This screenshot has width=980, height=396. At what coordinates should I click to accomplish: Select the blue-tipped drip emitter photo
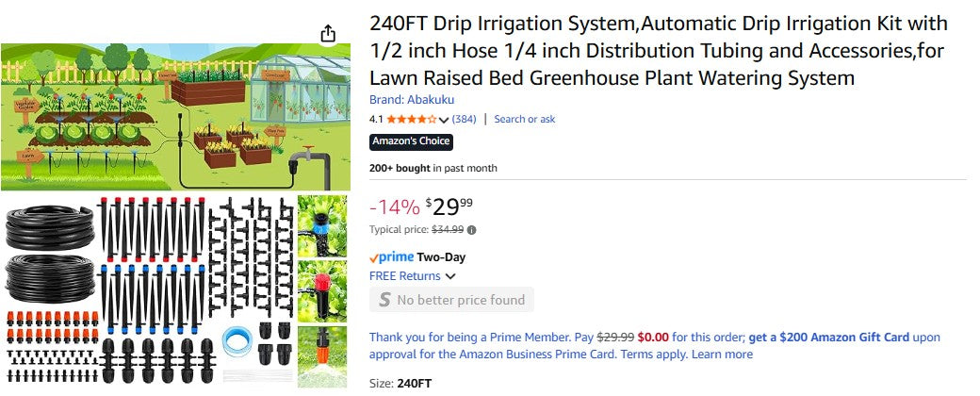321,225
